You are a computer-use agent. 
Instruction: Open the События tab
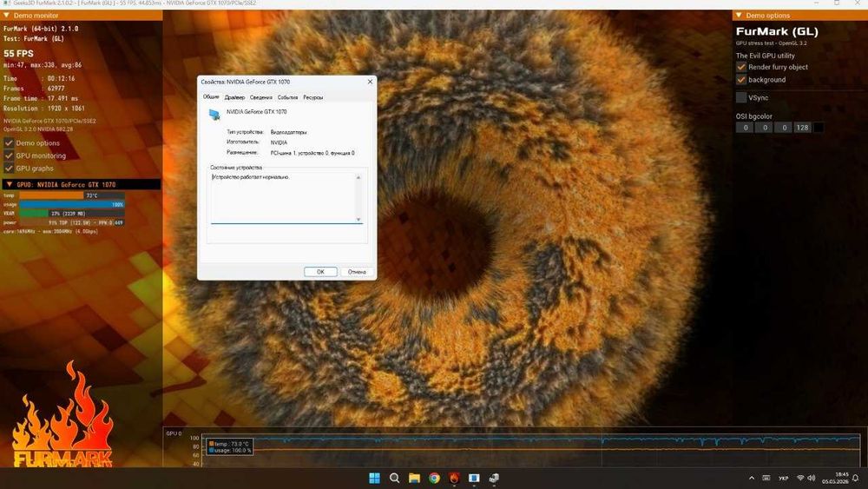click(x=288, y=97)
